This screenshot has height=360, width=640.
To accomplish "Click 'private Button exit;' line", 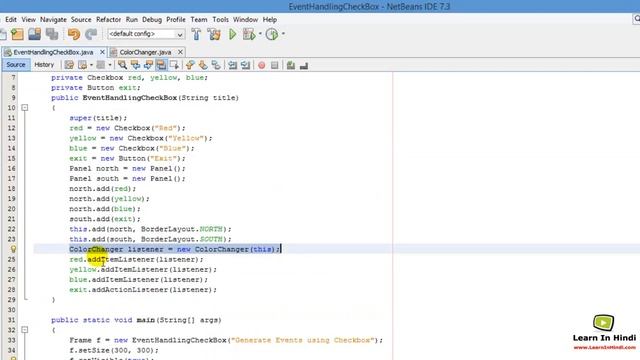I will tap(96, 88).
